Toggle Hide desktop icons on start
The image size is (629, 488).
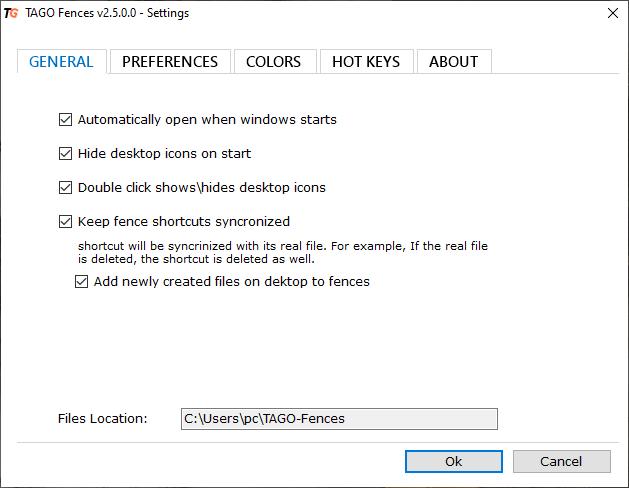click(65, 154)
